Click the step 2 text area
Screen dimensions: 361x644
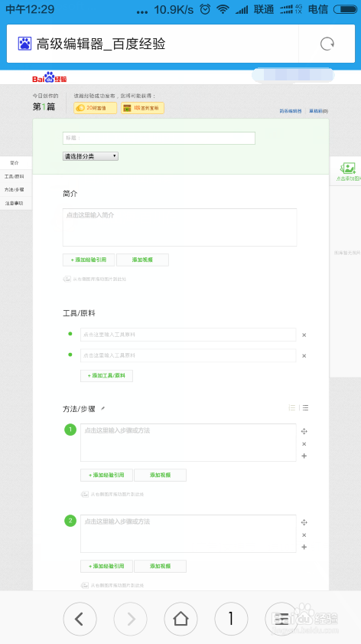(188, 534)
